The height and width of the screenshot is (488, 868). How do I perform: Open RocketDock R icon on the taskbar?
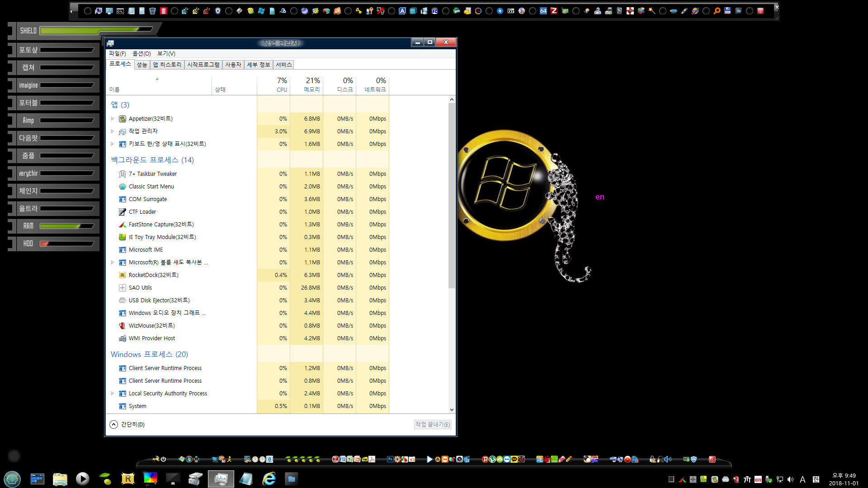(x=128, y=479)
